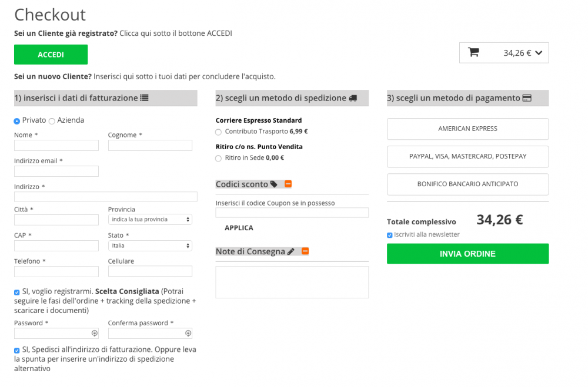The image size is (588, 387).
Task: Click the Corriere Espresso Standard label
Action: pos(259,120)
